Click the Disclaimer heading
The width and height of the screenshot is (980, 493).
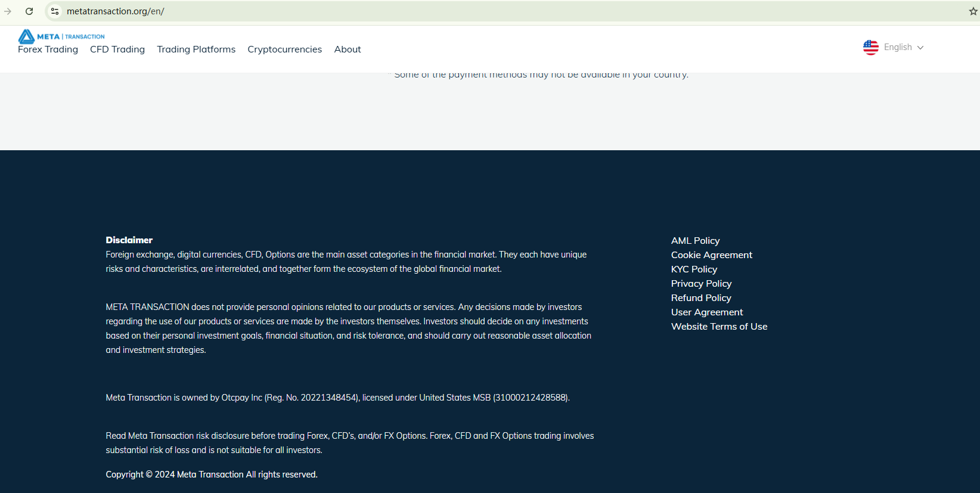[x=129, y=240]
